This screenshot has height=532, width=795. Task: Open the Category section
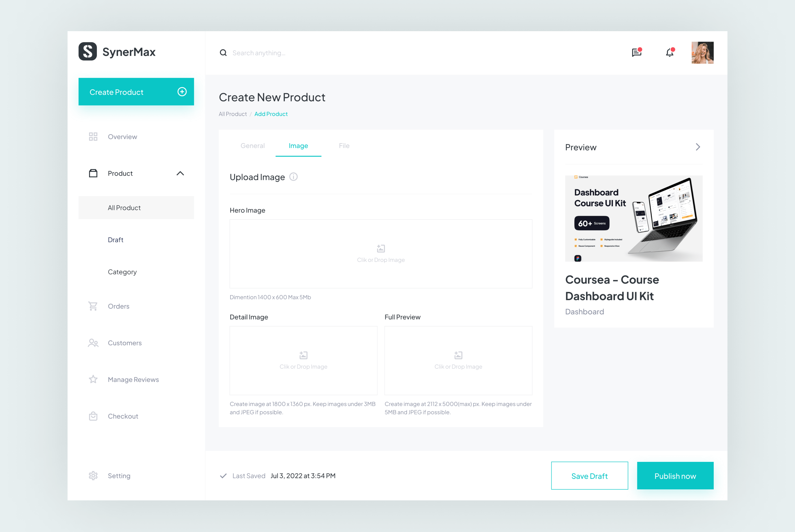[122, 271]
